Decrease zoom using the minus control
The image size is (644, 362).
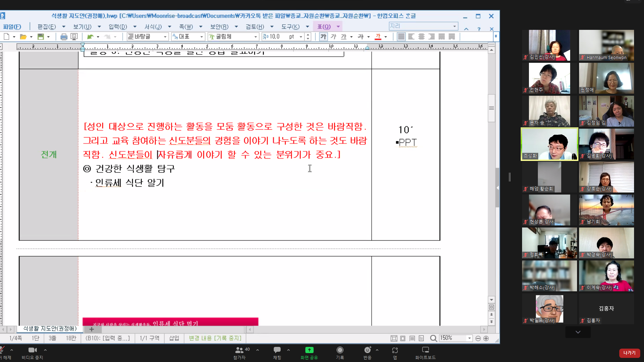tap(478, 338)
